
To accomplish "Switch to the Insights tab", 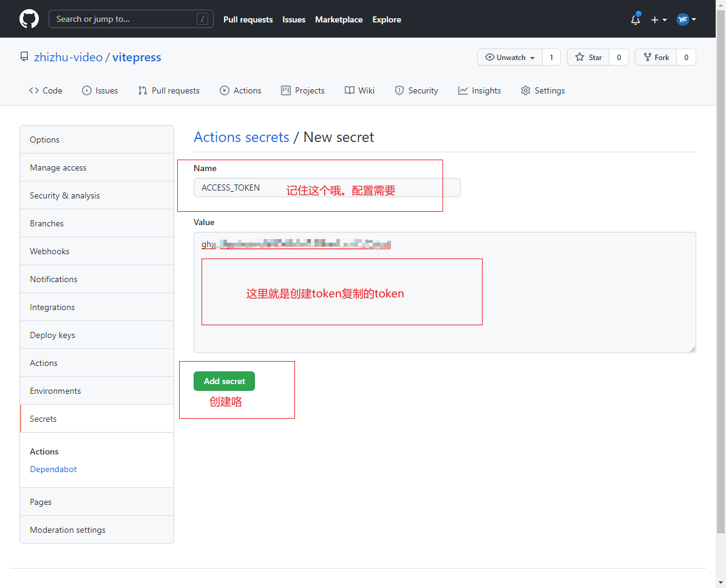I will point(480,90).
